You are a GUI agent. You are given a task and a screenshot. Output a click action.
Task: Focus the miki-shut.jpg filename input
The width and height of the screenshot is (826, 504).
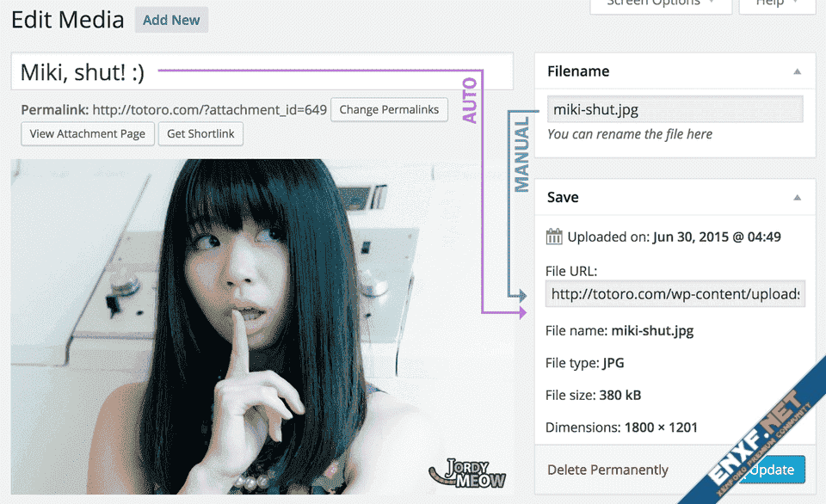(x=675, y=109)
